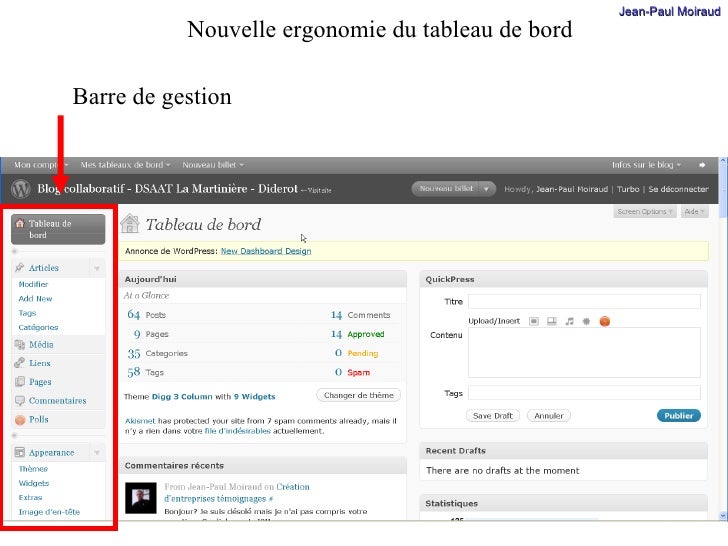
Task: Click the 9 Widgets link
Action: 254,396
